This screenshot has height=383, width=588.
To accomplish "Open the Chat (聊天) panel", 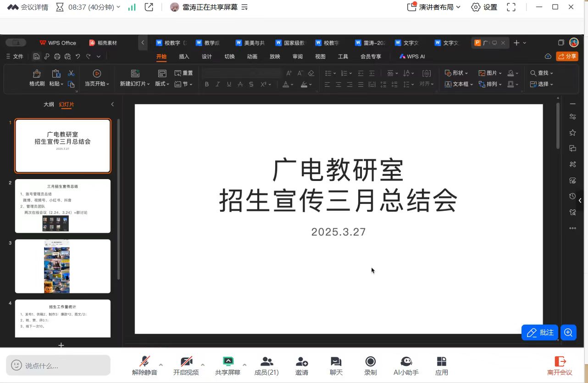I will pyautogui.click(x=336, y=361).
